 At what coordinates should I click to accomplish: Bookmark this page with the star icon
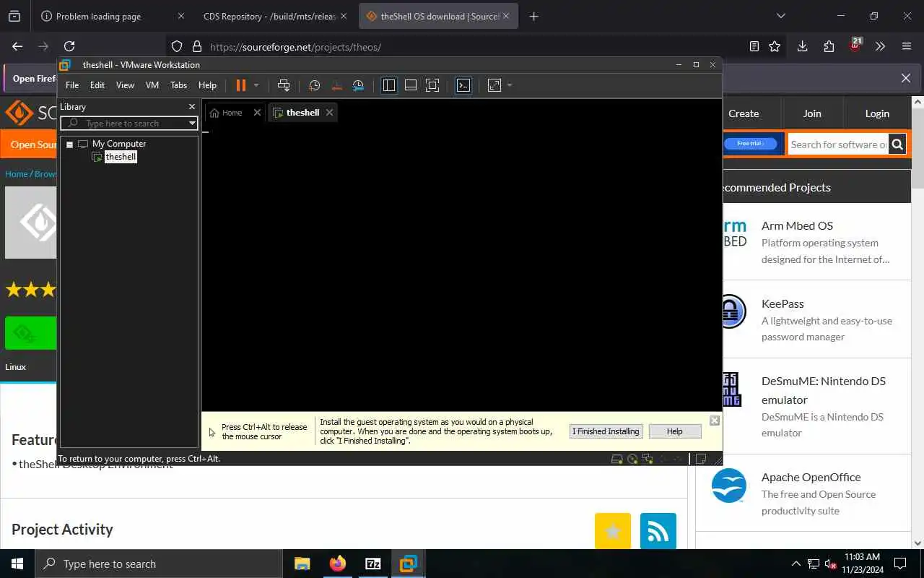pos(775,46)
